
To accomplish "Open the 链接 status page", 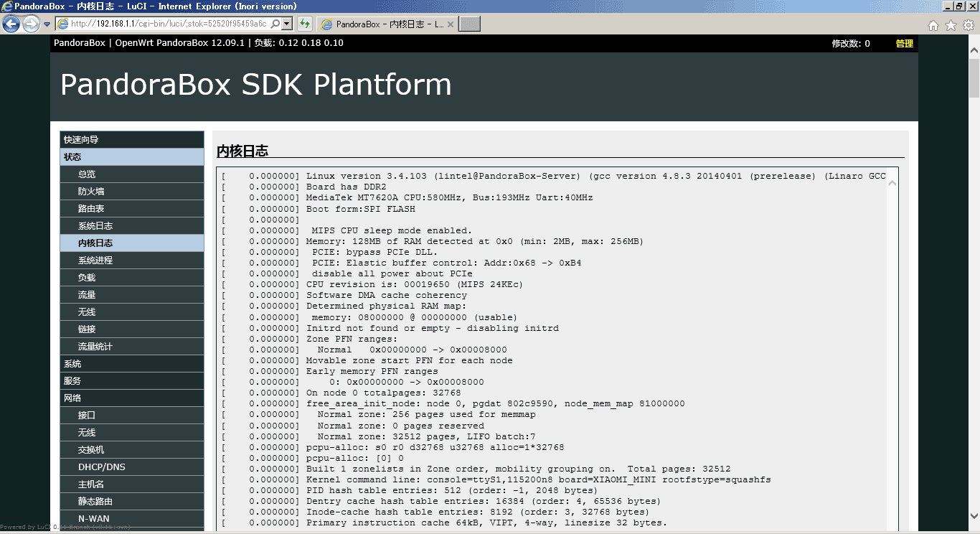I will (132, 329).
